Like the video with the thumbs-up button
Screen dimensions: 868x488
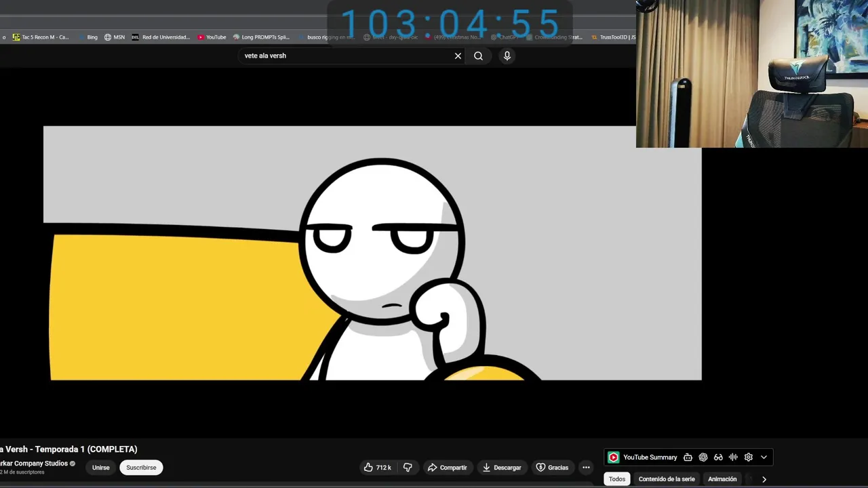coord(378,468)
